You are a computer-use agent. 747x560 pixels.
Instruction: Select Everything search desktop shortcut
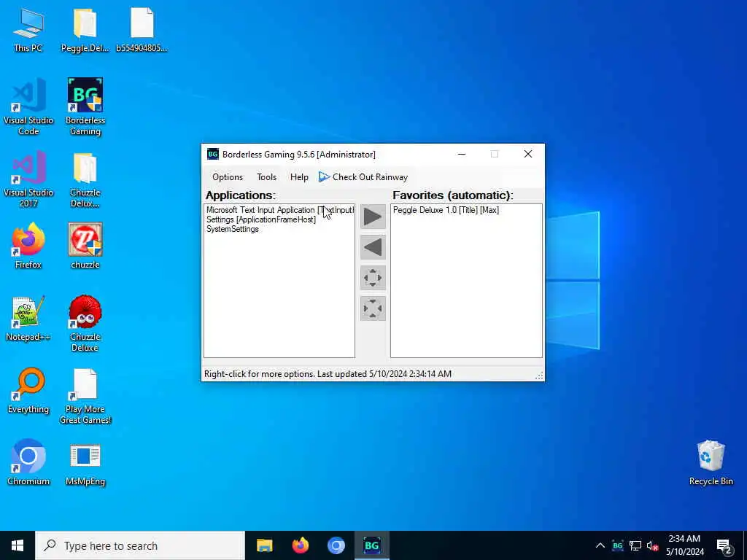coord(28,391)
